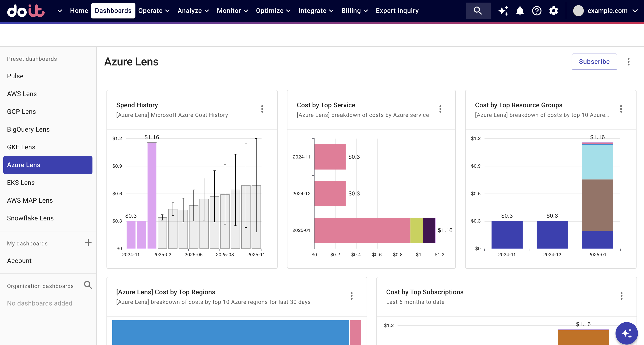Viewport: 644px width, 345px height.
Task: Expand the Billing menu
Action: click(x=354, y=11)
